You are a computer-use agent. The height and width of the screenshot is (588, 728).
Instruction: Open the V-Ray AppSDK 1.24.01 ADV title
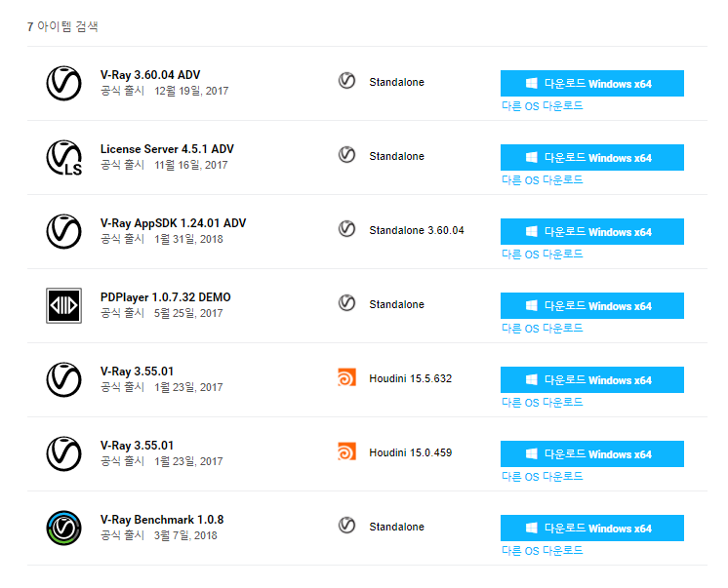[173, 223]
